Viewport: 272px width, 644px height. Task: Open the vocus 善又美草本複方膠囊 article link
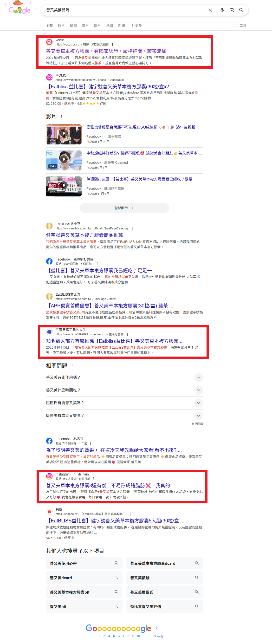(106, 51)
